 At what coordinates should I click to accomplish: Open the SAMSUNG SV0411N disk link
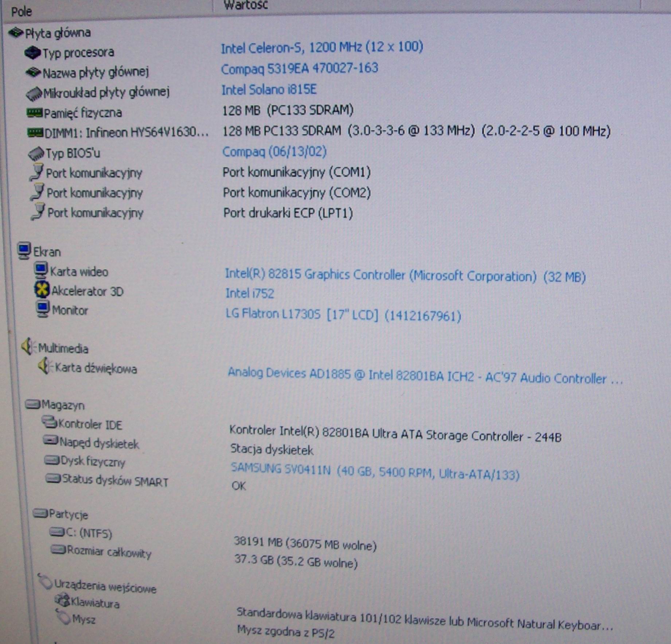point(375,471)
